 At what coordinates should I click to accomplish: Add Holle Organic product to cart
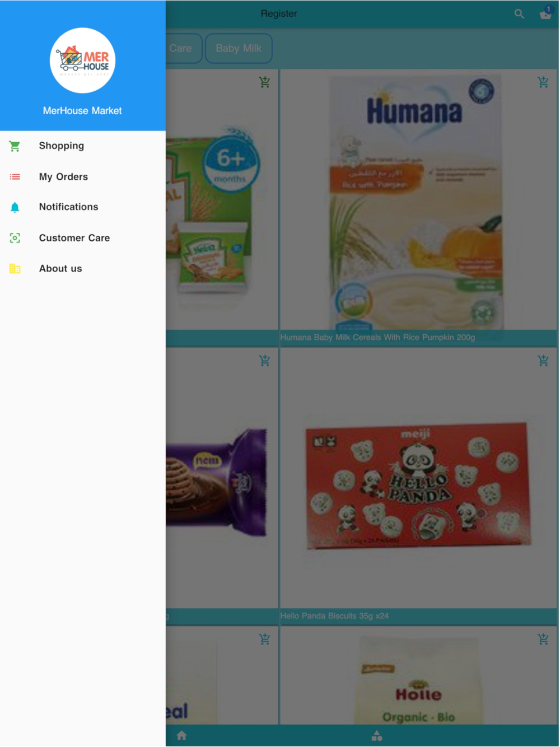[543, 639]
